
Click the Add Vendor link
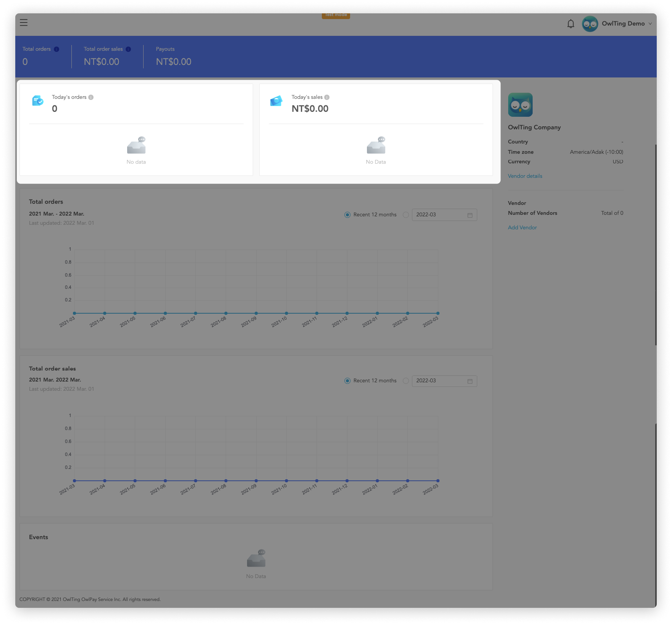coord(522,227)
